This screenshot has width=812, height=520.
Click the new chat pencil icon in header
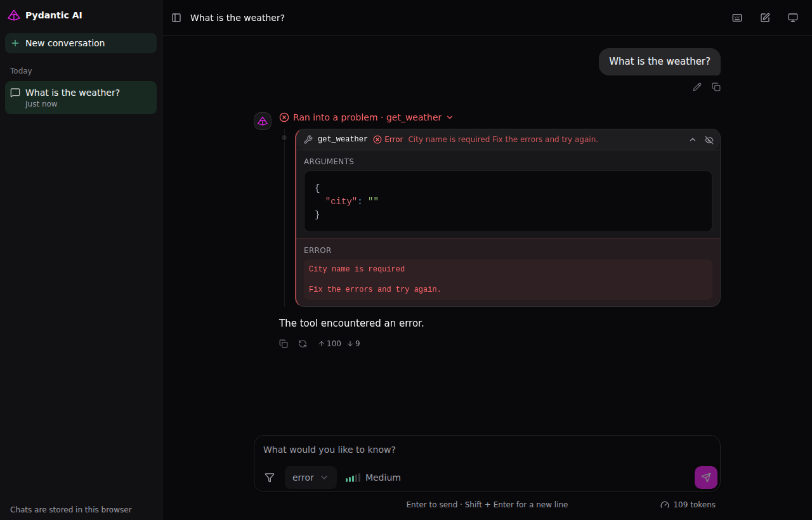tap(765, 18)
